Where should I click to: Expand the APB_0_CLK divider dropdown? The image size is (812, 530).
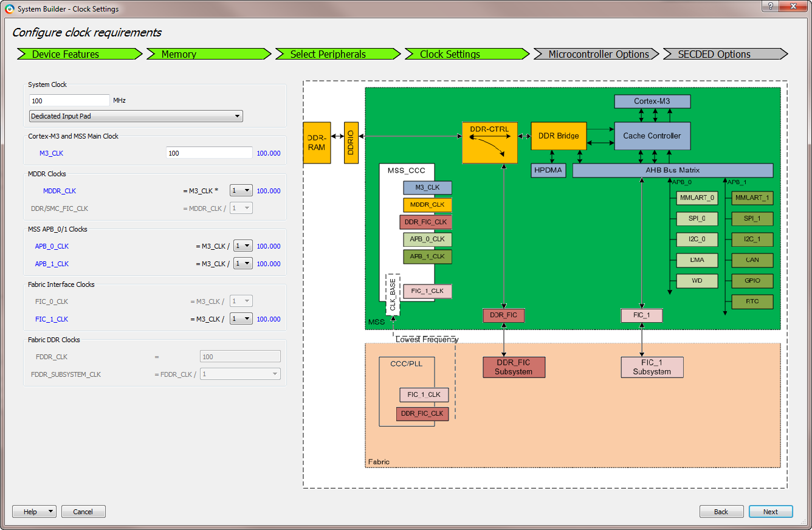[x=243, y=246]
